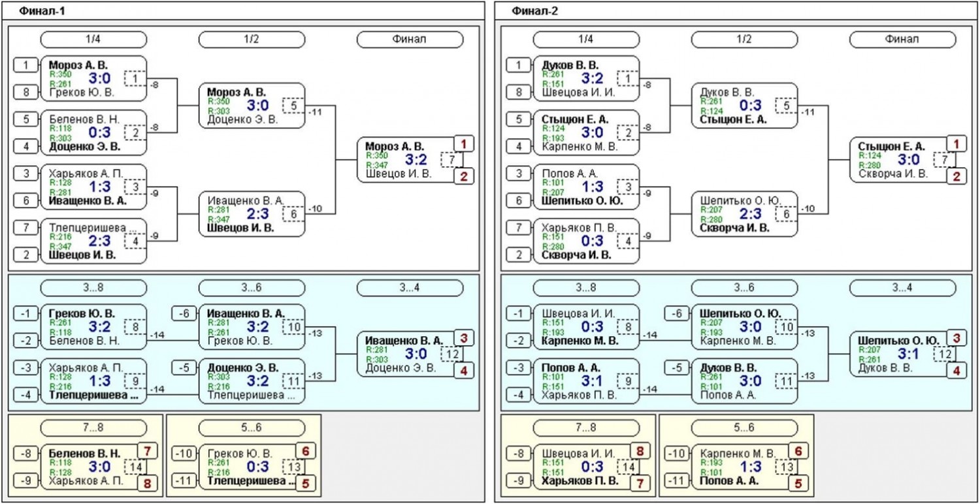Open the 5...6 round label in Финал-2
This screenshot has height=504, width=980.
point(744,428)
